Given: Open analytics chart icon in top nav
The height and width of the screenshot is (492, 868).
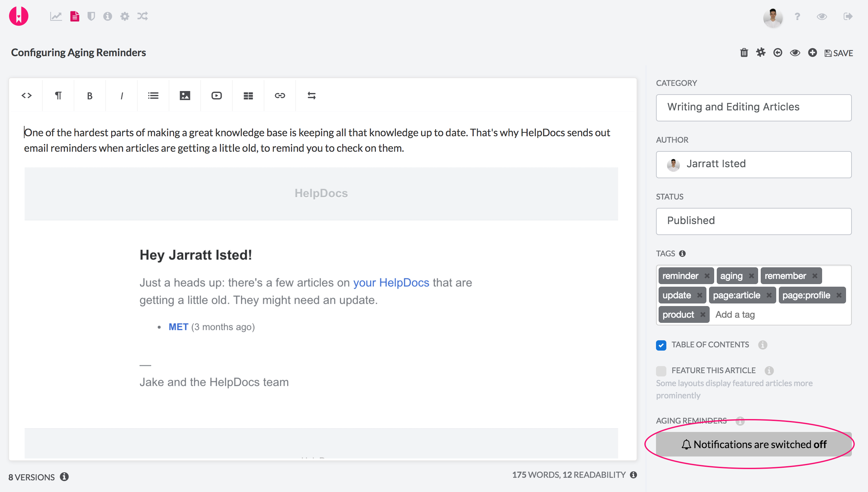Looking at the screenshot, I should (56, 16).
